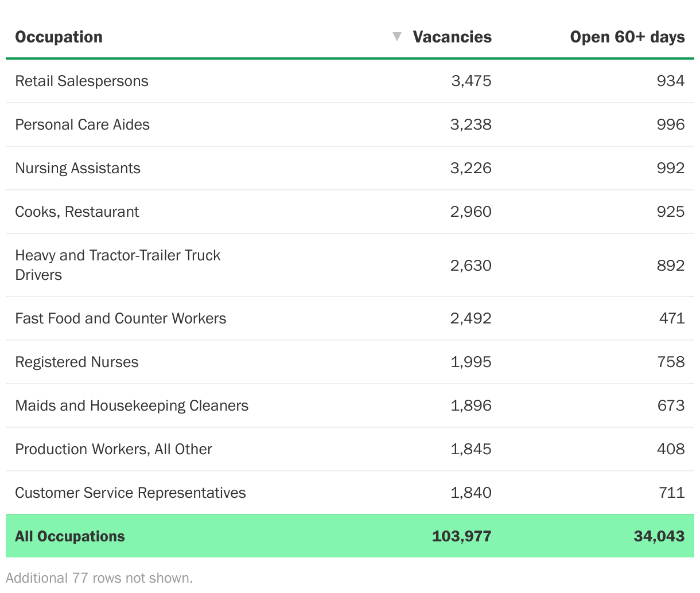This screenshot has height=593, width=700.
Task: Click Registered Nurses 758 open value
Action: [671, 362]
